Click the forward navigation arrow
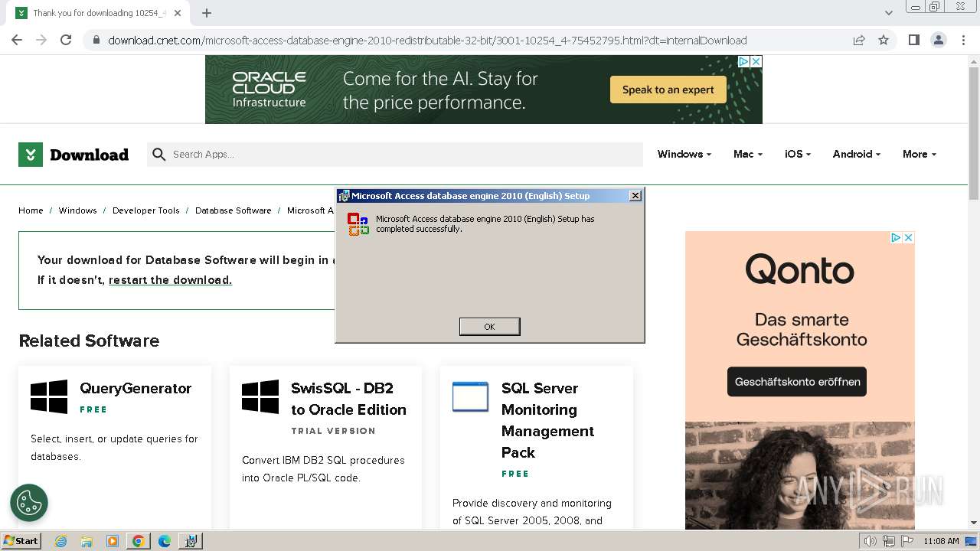This screenshot has height=551, width=980. point(41,40)
